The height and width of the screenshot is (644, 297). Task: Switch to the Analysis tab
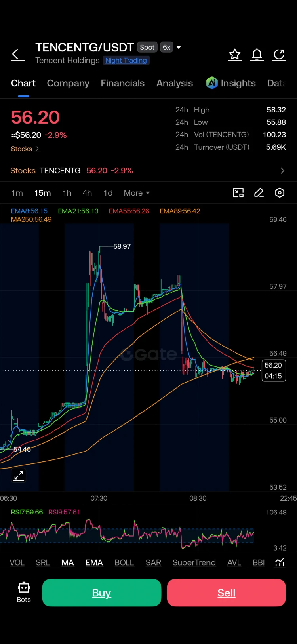175,83
